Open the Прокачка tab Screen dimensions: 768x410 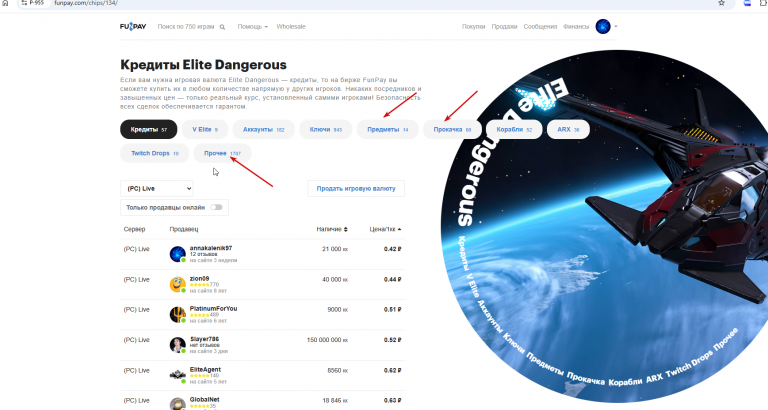(x=452, y=129)
